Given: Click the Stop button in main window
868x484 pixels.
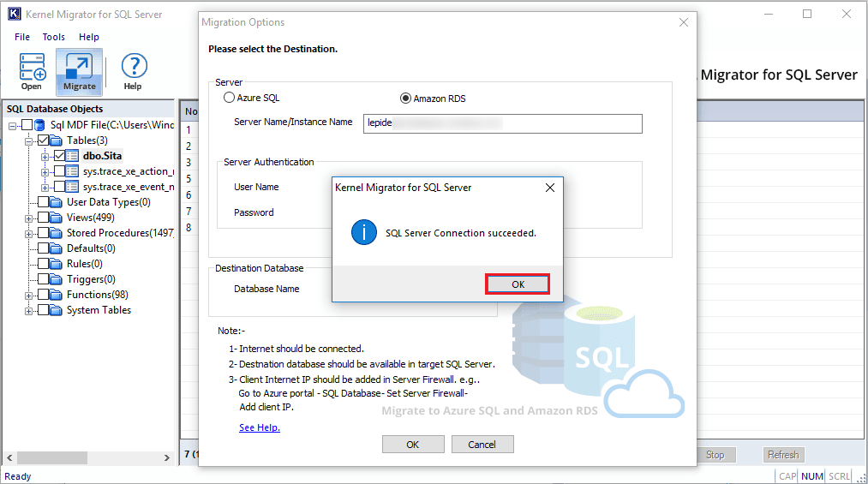Looking at the screenshot, I should coord(715,455).
